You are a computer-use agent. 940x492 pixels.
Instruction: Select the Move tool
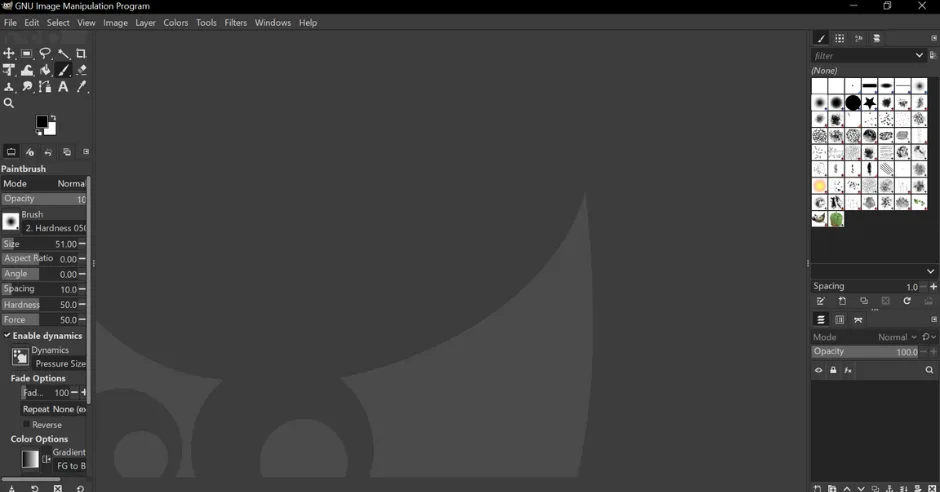click(8, 53)
